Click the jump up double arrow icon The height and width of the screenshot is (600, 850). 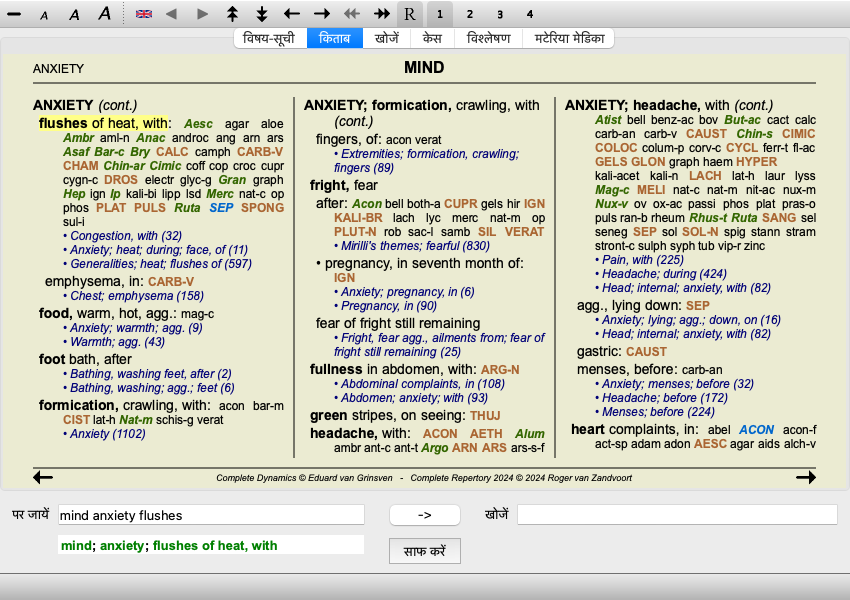233,14
